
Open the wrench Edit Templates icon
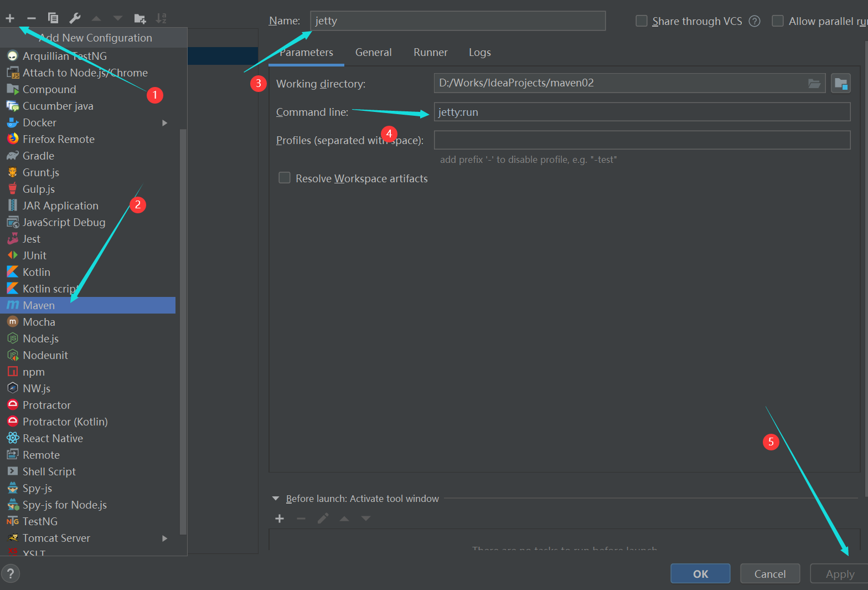click(x=75, y=18)
